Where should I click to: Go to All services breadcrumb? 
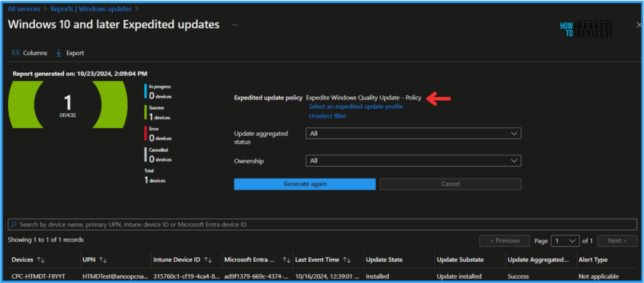[23, 8]
